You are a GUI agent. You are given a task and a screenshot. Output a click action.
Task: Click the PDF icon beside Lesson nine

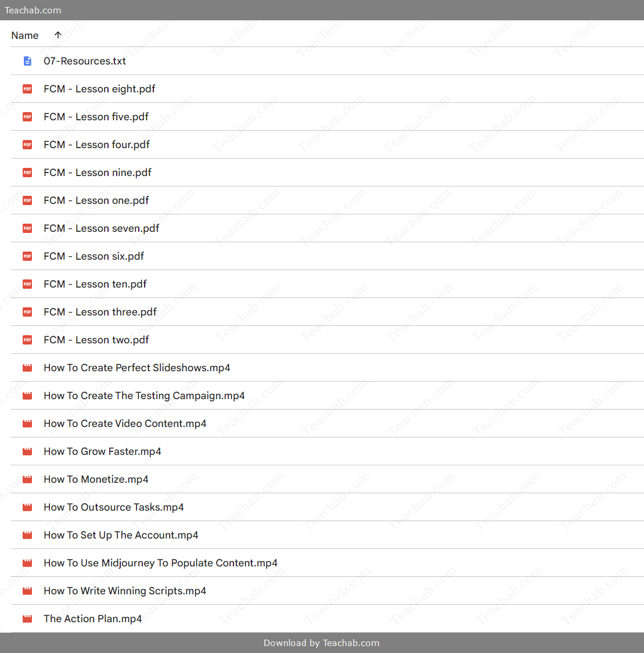point(27,173)
